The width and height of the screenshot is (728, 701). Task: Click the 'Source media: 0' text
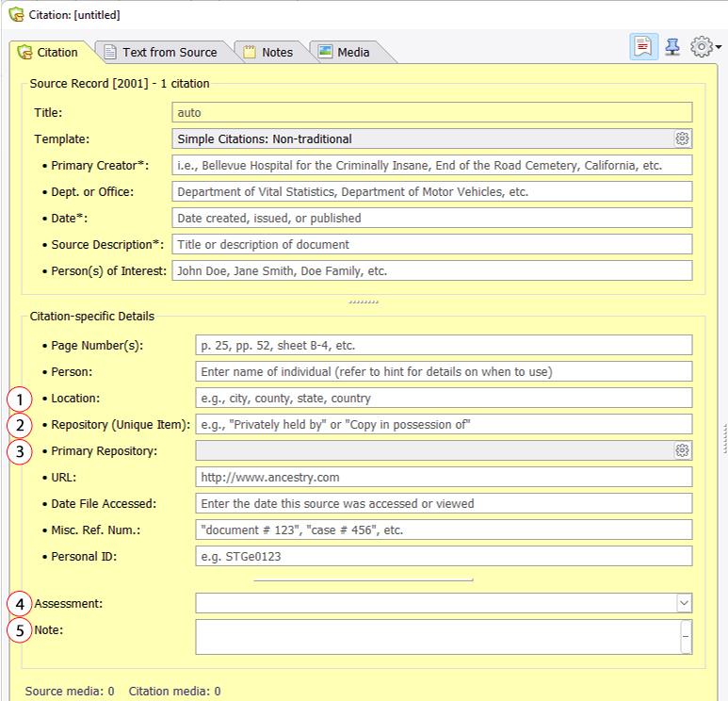pyautogui.click(x=70, y=692)
